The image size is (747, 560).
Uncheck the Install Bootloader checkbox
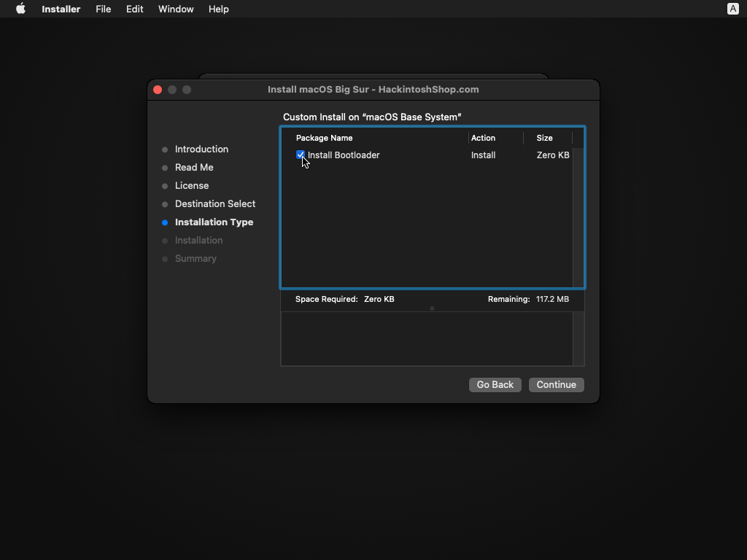click(x=301, y=155)
